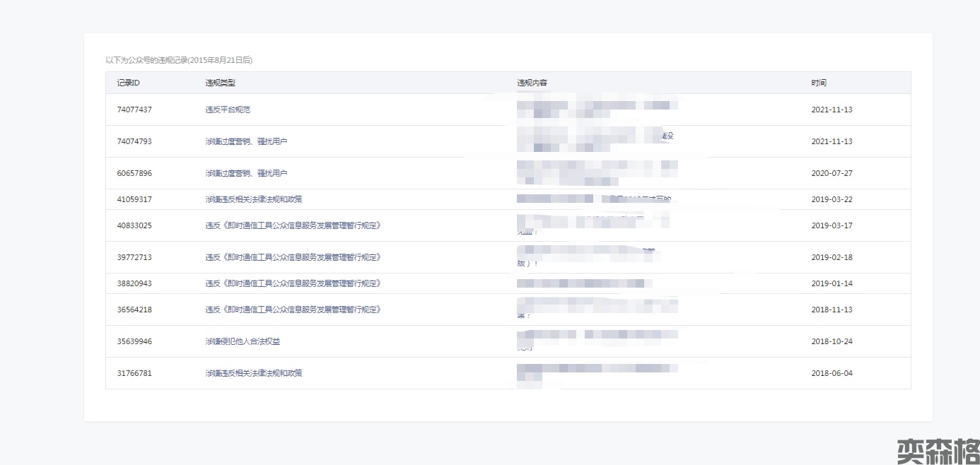This screenshot has height=465, width=980.
Task: Select record ID 35639946
Action: tap(134, 341)
